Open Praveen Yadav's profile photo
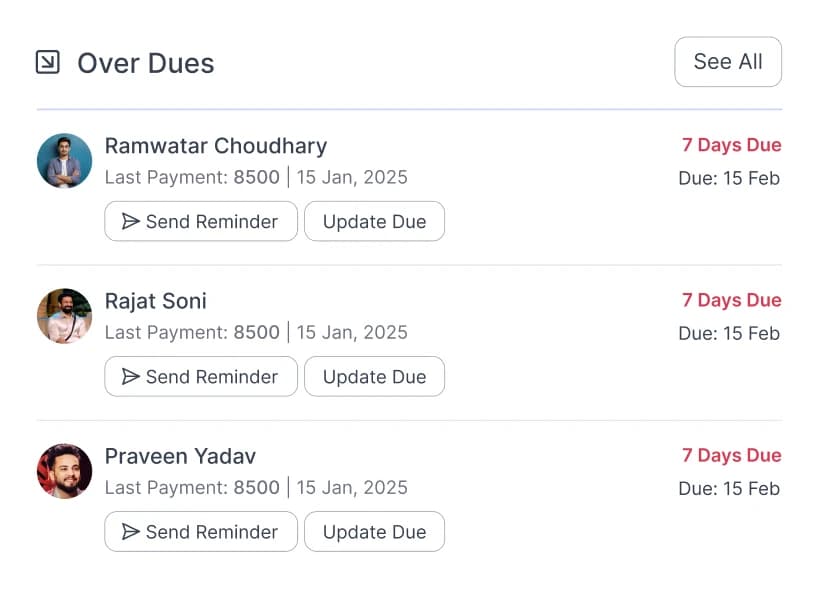Screen dimensions: 820x600 (65, 471)
